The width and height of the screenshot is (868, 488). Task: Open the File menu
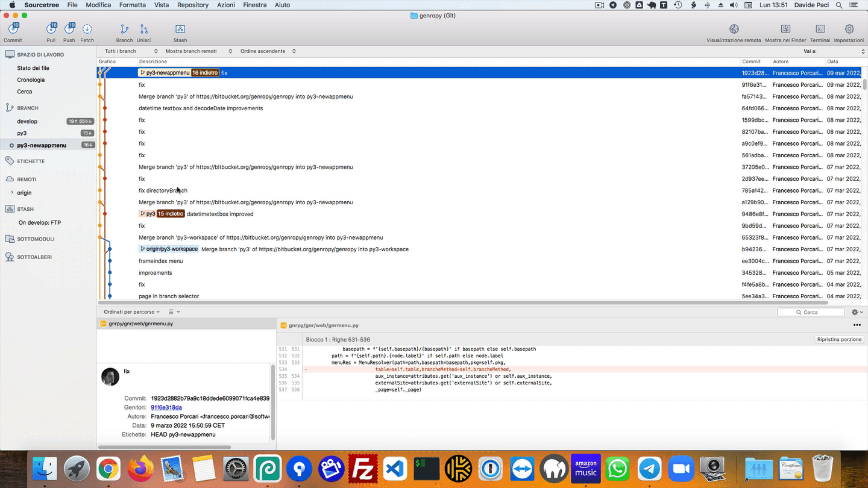tap(72, 5)
